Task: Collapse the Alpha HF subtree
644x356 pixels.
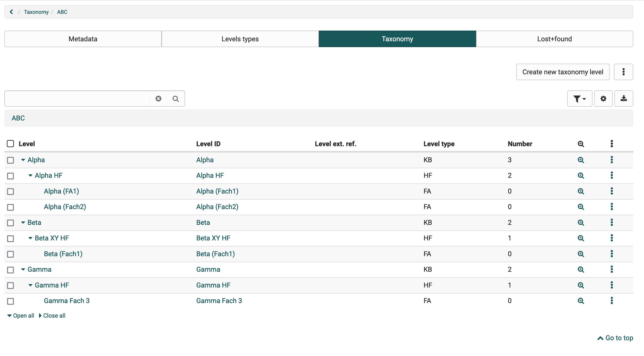Action: (x=29, y=175)
